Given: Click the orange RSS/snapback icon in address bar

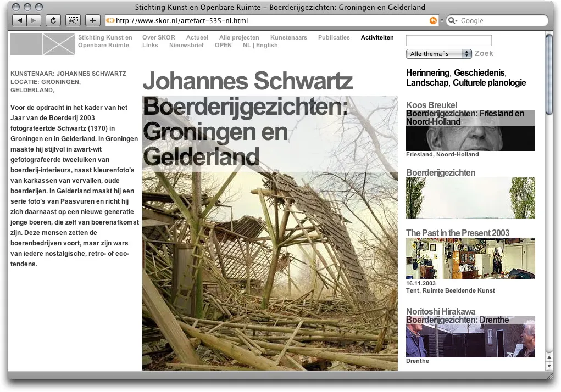Looking at the screenshot, I should tap(433, 21).
